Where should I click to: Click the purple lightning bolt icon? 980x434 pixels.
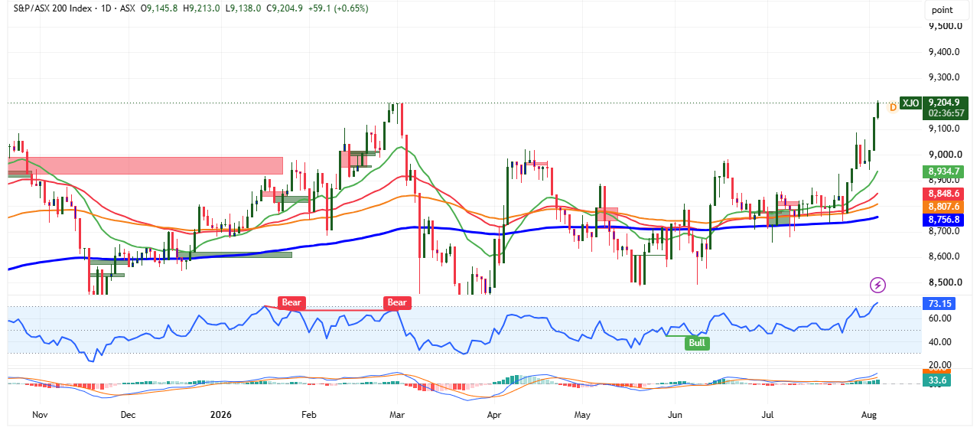(878, 286)
